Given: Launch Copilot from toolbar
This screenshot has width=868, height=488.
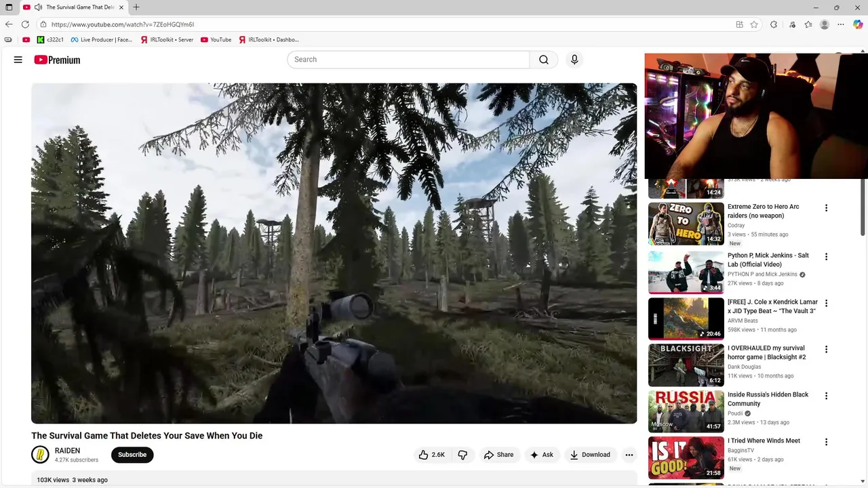Looking at the screenshot, I should click(x=858, y=24).
